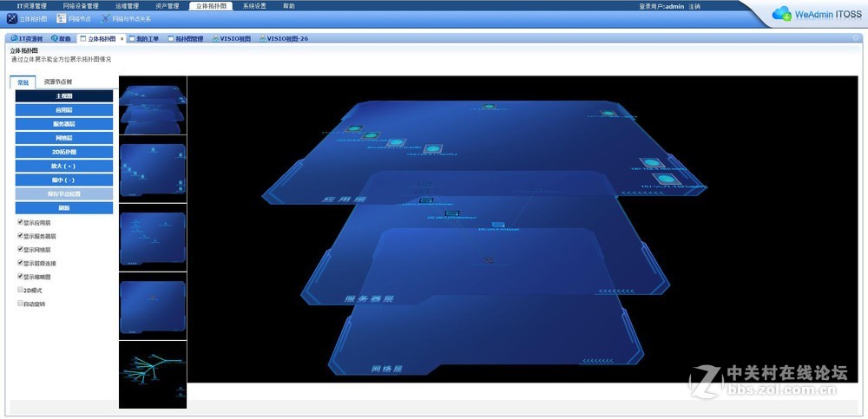This screenshot has height=419, width=868.
Task: Uncheck 显示应用层 checkbox
Action: tap(21, 222)
